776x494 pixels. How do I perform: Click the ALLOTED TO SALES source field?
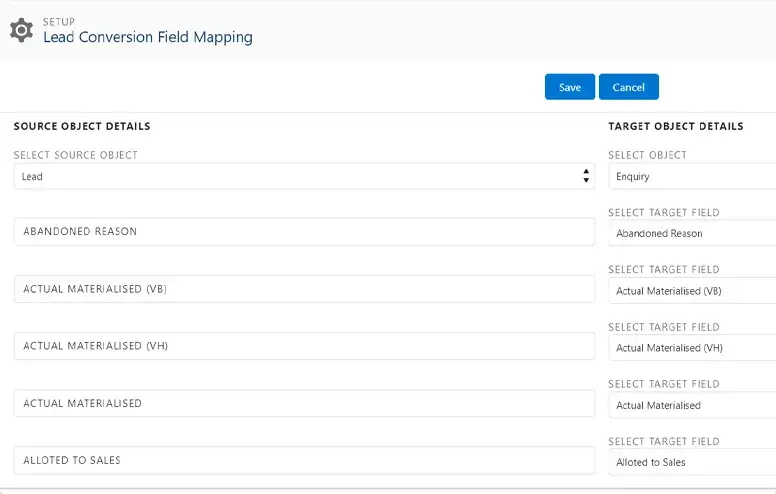pyautogui.click(x=304, y=460)
